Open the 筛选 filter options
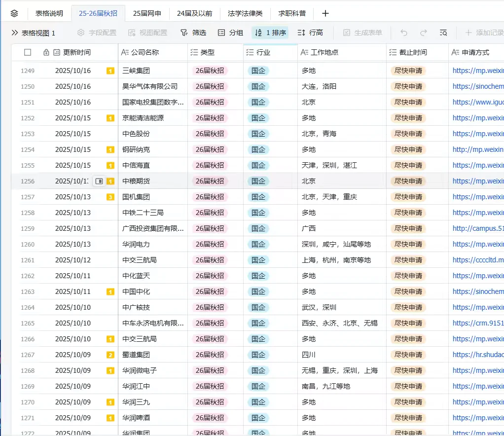The height and width of the screenshot is (436, 504). 193,33
